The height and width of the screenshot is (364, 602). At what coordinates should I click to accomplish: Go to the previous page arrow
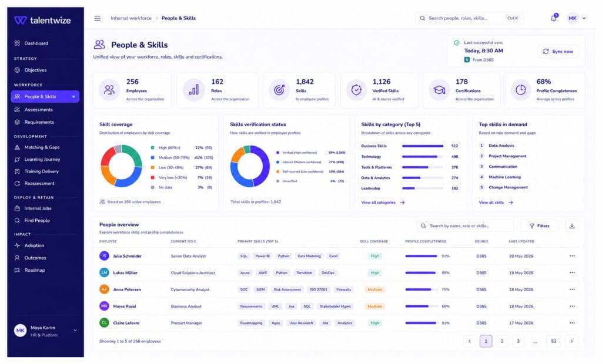469,341
